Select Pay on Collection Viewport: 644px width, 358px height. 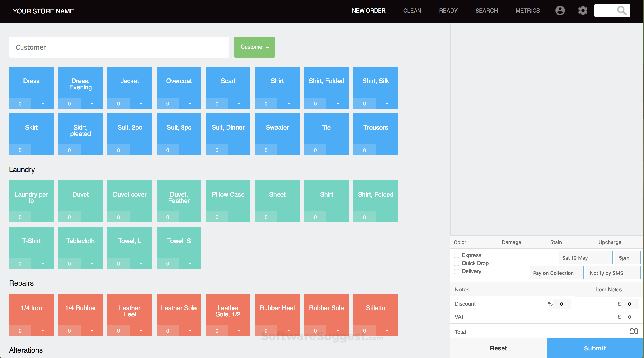pos(553,273)
